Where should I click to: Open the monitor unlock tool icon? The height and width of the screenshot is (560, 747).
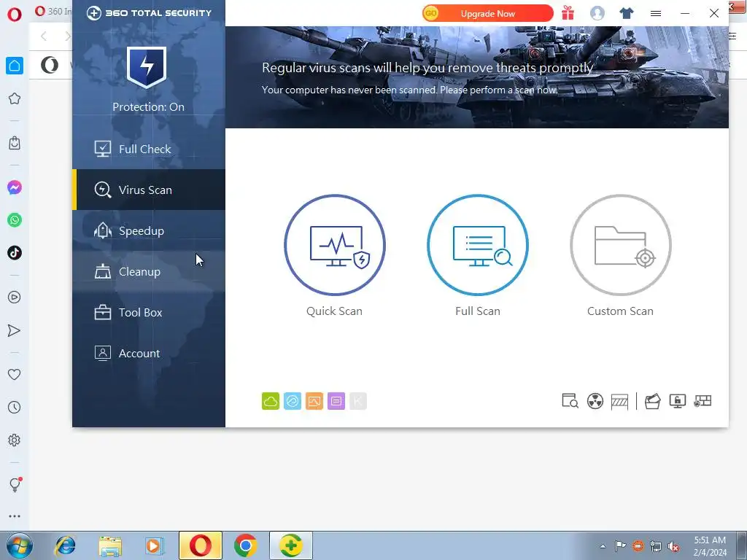tap(678, 401)
